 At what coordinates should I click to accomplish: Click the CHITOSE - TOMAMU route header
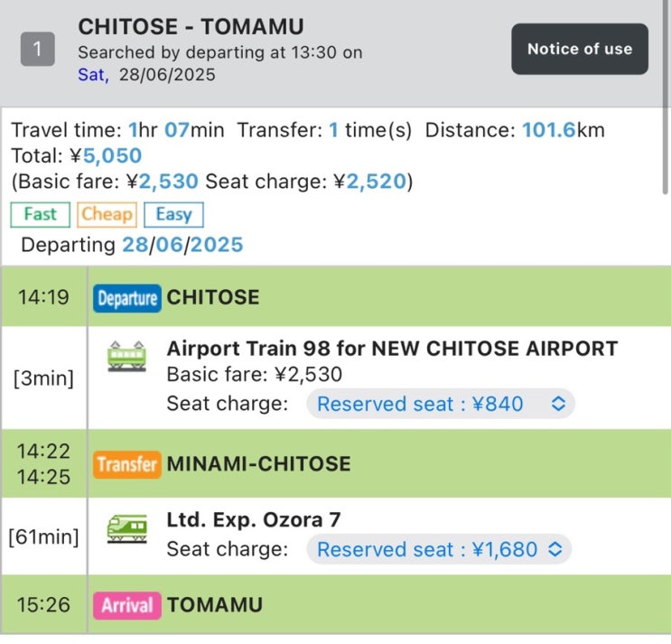coord(191,27)
